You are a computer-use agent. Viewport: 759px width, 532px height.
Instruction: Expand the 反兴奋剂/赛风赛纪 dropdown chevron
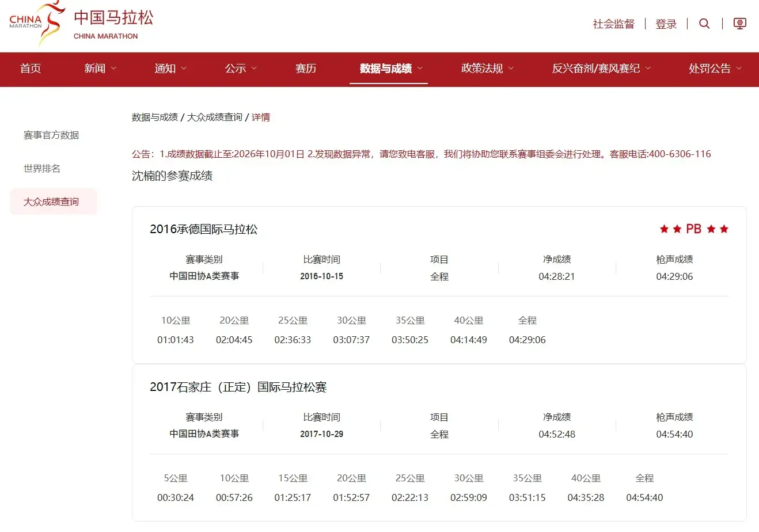pos(648,69)
